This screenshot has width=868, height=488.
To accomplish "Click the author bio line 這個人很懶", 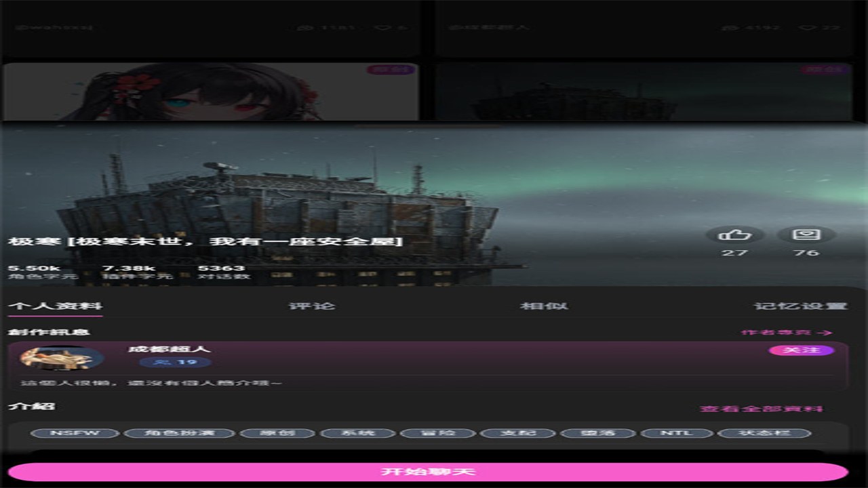I will [x=151, y=384].
